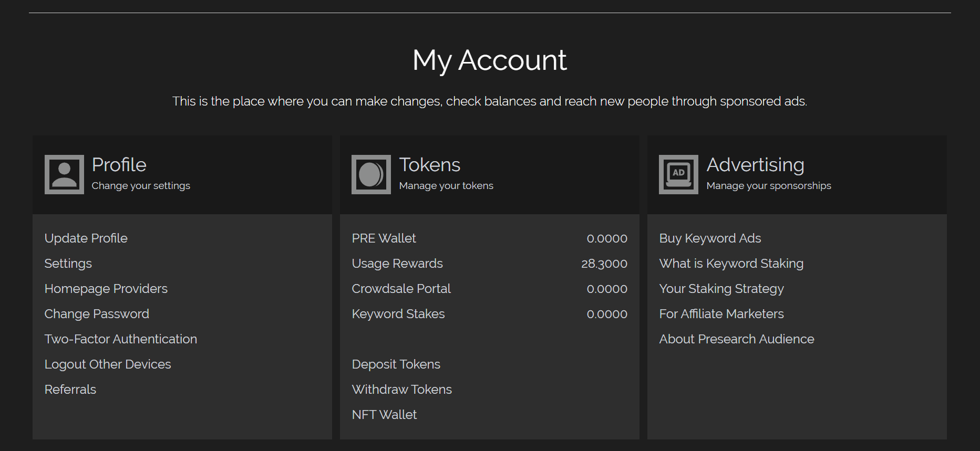Click Buy Keyword Ads

[x=710, y=238]
